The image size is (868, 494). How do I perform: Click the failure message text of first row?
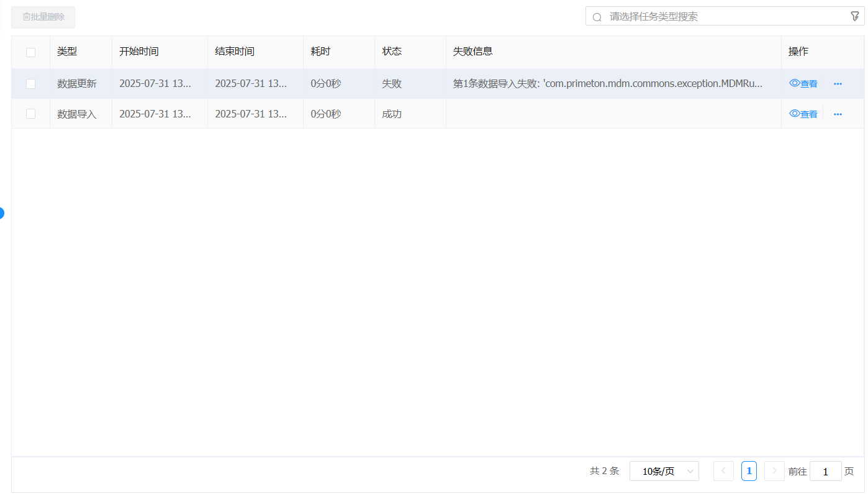pos(607,84)
